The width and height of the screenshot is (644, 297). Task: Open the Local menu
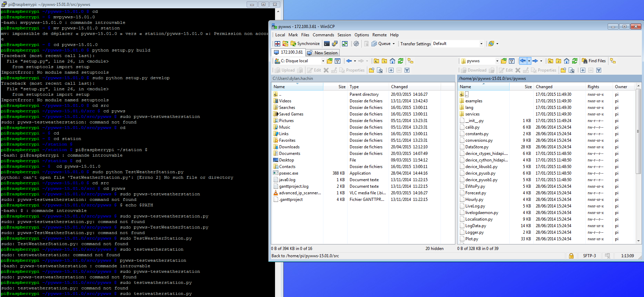pos(280,35)
